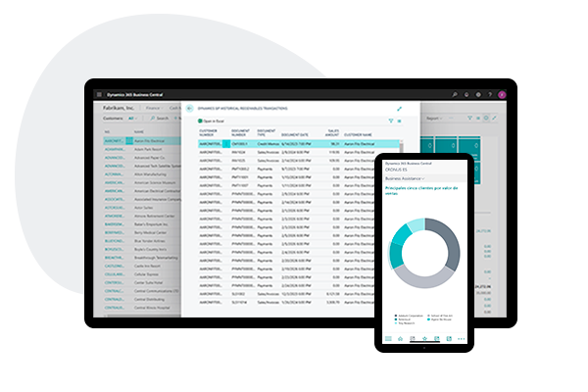The image size is (588, 392).
Task: Click the Trey Research legend entry
Action: pyautogui.click(x=405, y=323)
